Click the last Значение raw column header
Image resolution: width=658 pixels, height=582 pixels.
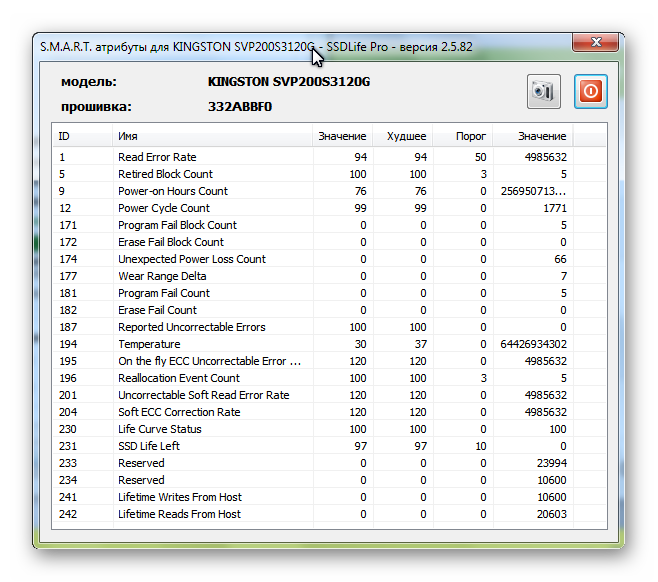[533, 136]
